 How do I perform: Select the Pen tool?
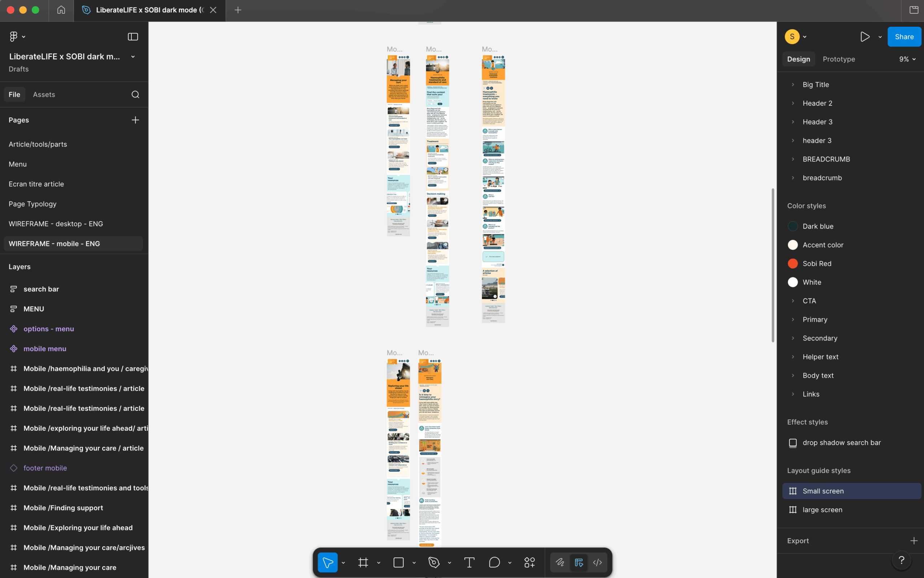point(434,562)
